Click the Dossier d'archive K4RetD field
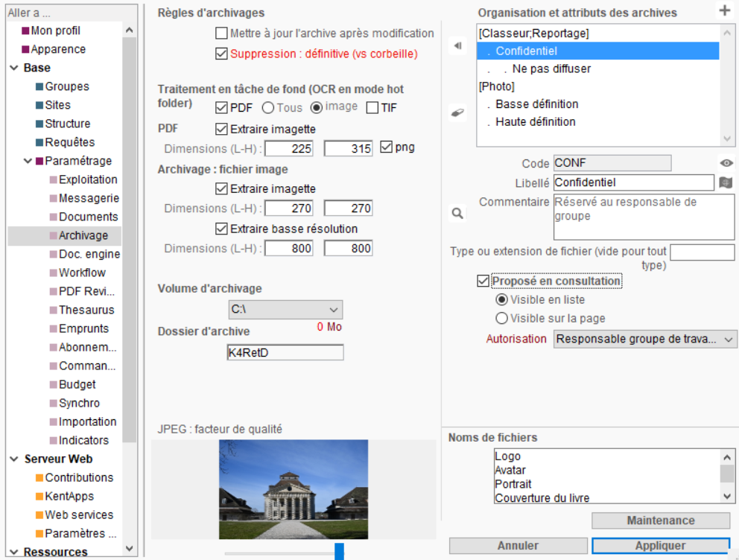 285,352
